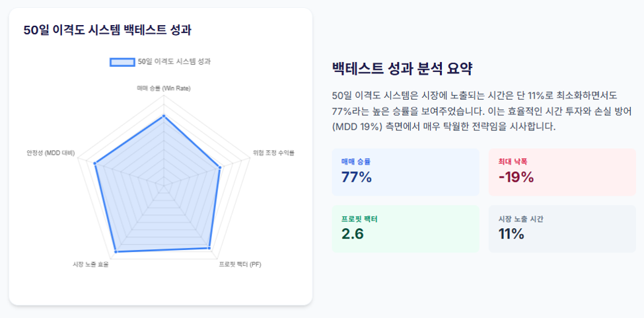
Task: Click the 안정성 (MDD 대비) data point
Action: [x=95, y=163]
